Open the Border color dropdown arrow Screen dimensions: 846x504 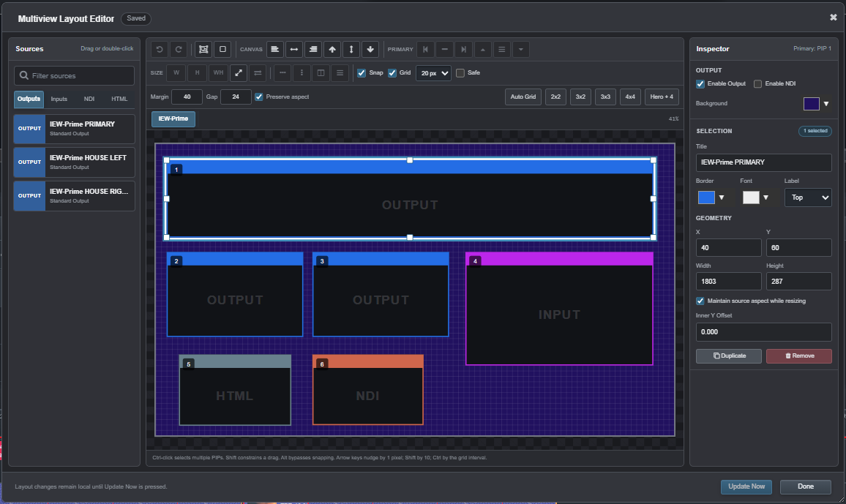tap(722, 198)
